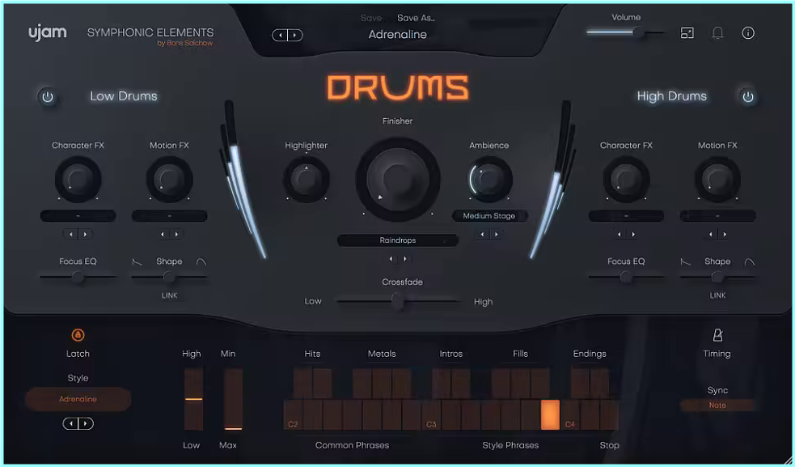The width and height of the screenshot is (795, 467).
Task: Adjust the Volume slider
Action: coord(625,33)
